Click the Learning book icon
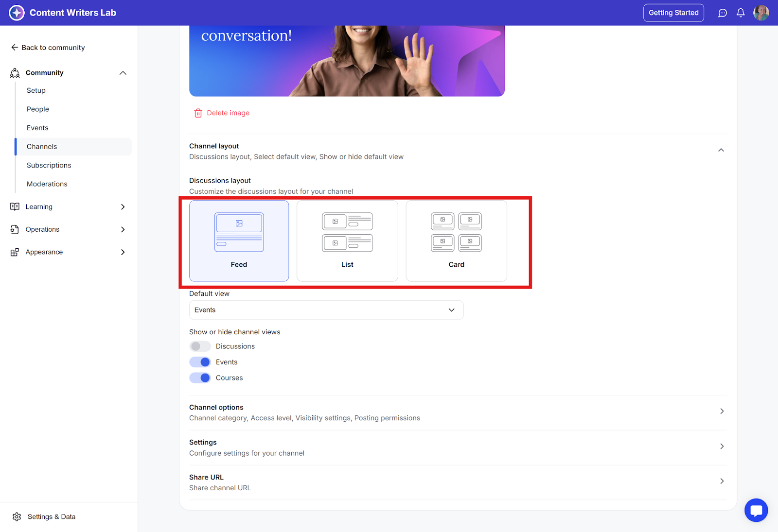778x532 pixels. [x=15, y=207]
